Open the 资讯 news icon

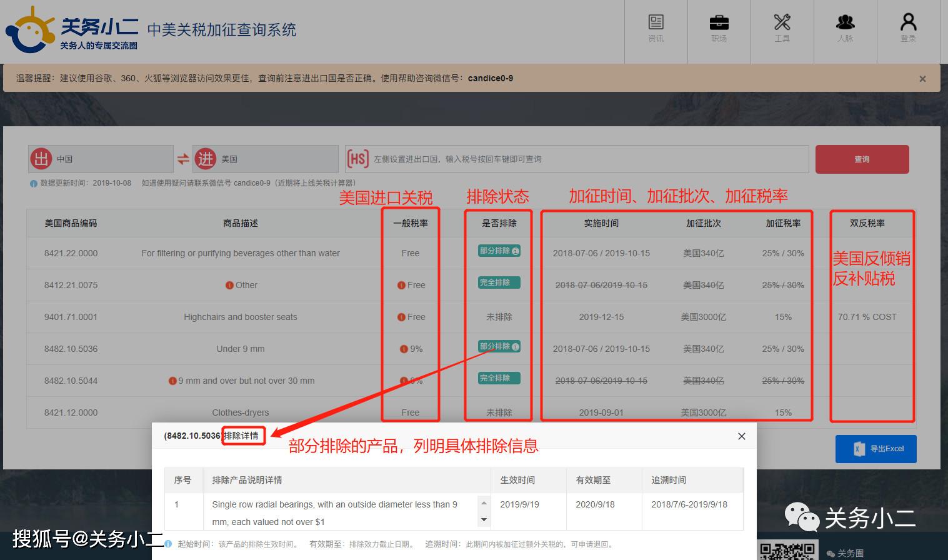tap(656, 29)
